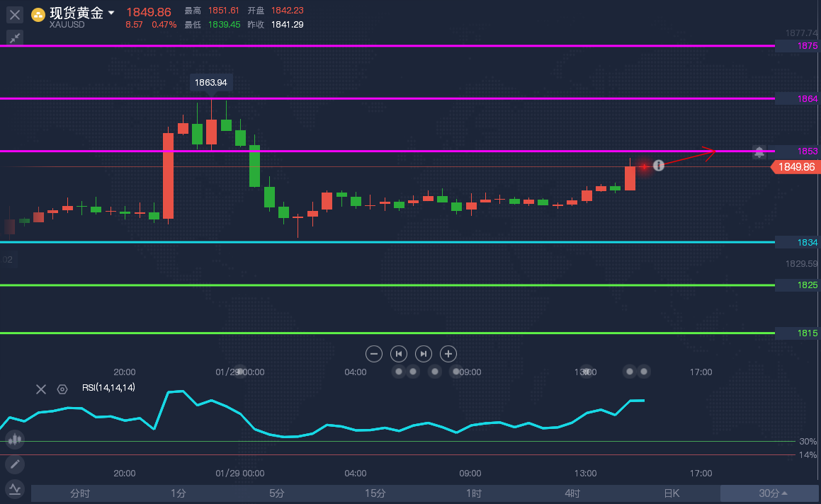Click the zoom in plus button
The image size is (821, 504).
[x=448, y=354]
